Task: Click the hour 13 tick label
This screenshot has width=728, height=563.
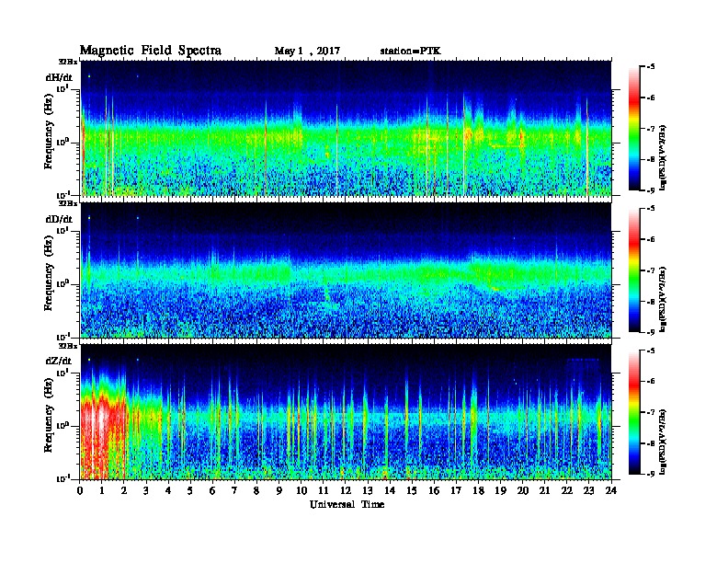Action: (x=369, y=490)
